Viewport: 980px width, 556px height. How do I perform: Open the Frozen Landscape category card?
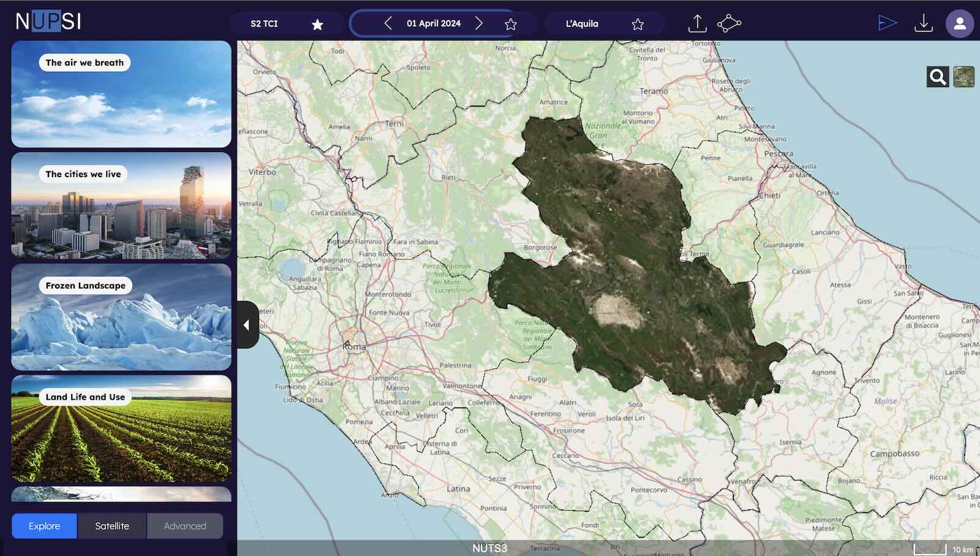[x=121, y=316]
